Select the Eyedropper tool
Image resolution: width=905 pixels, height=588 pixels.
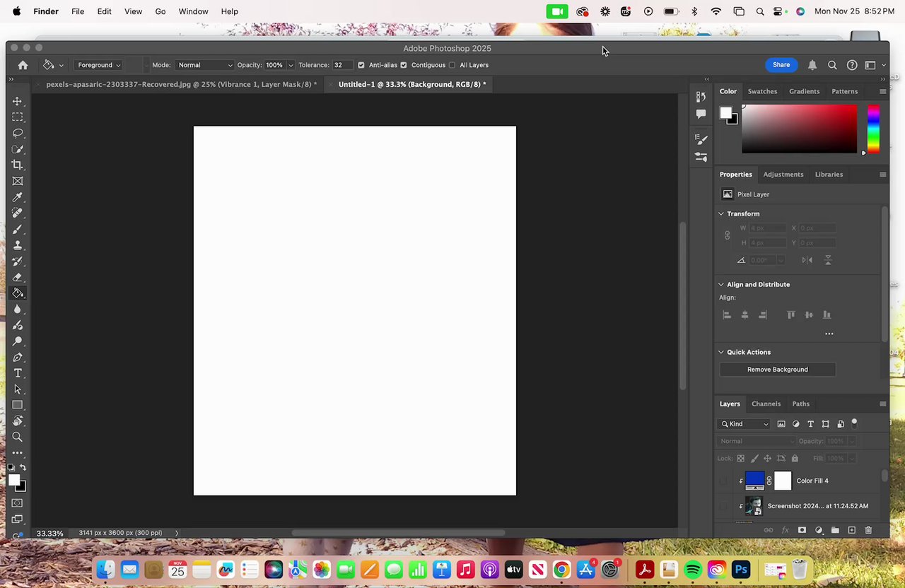[x=18, y=197]
